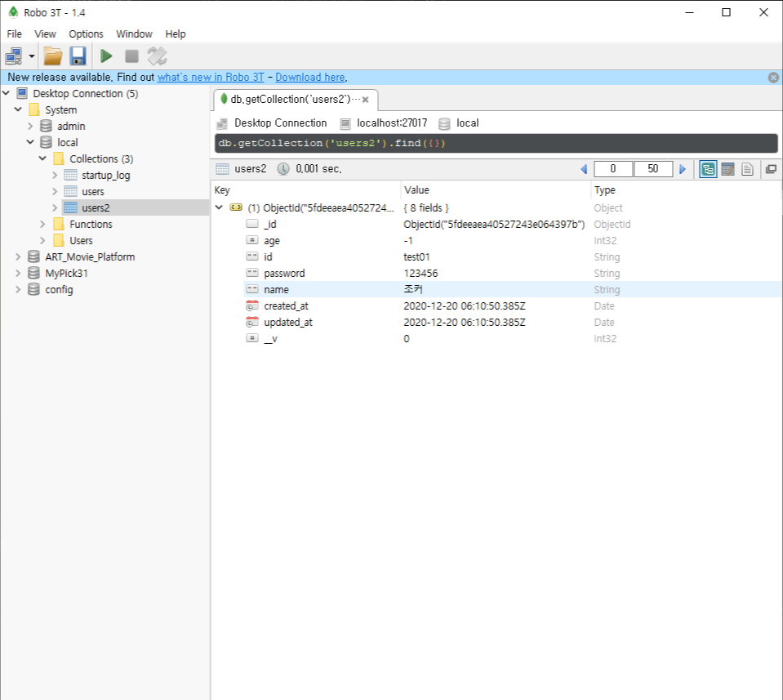783x700 pixels.
Task: Click the Save floppy disk icon
Action: pyautogui.click(x=78, y=56)
